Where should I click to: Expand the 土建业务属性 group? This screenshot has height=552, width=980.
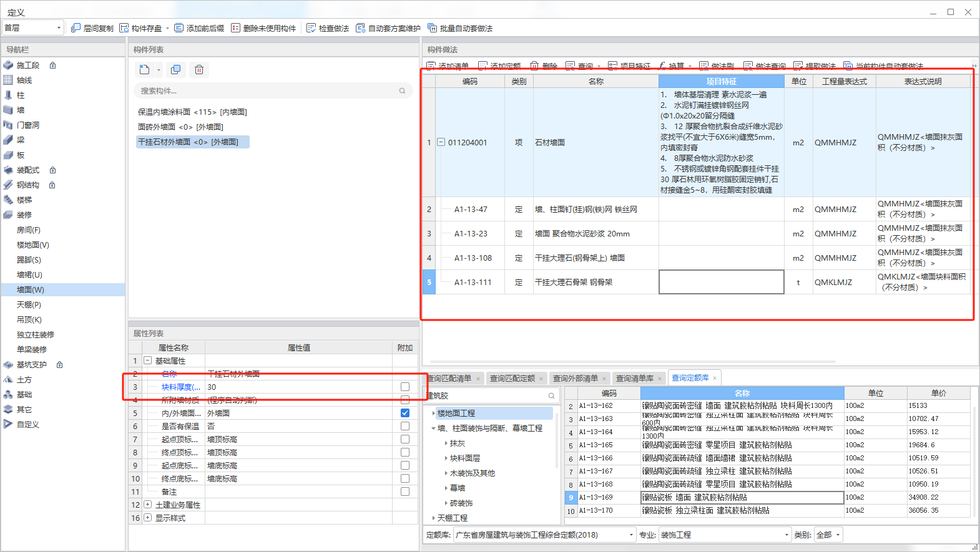coord(148,505)
